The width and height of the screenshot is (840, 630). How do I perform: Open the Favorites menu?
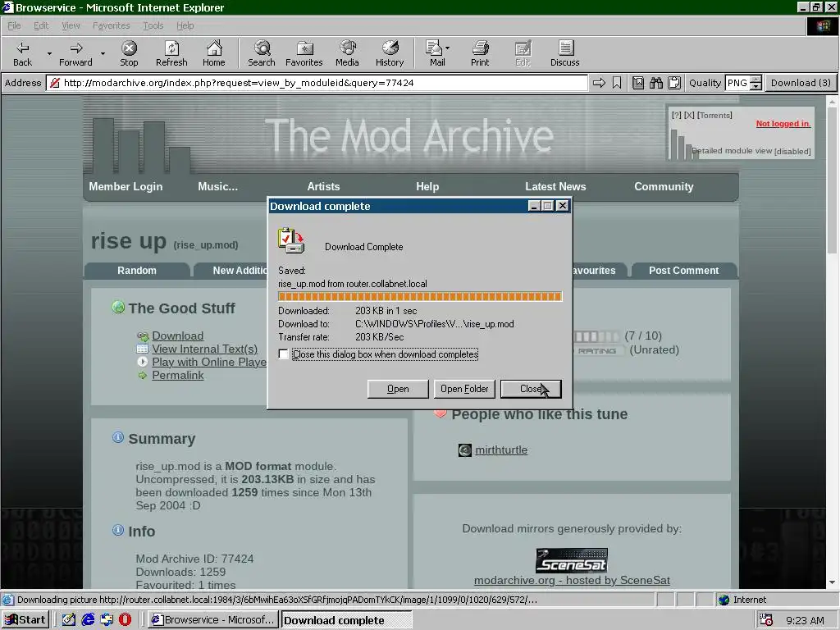(x=111, y=25)
